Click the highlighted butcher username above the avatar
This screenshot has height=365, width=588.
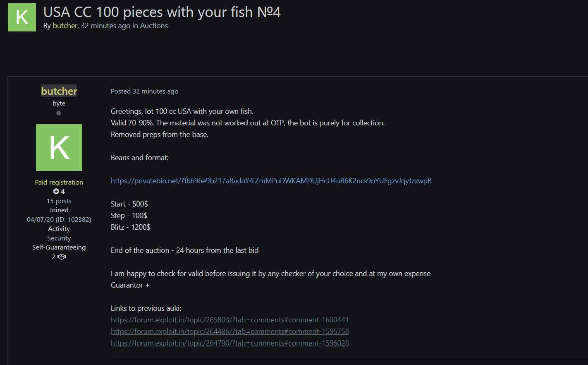[59, 91]
